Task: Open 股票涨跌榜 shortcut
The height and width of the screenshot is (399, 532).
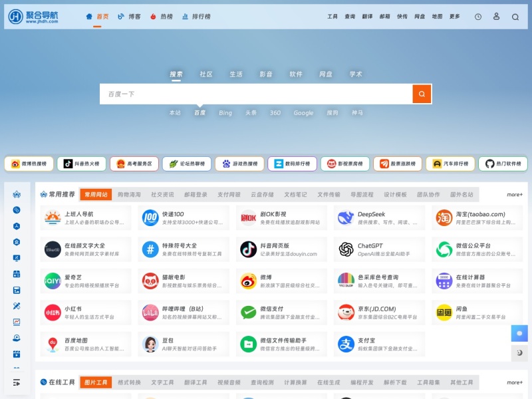Action: (398, 164)
